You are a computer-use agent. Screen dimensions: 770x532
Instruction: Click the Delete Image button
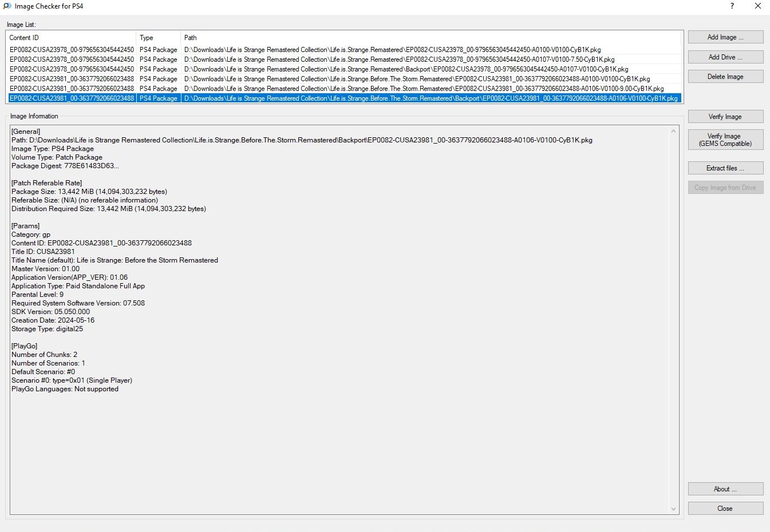[x=725, y=77]
